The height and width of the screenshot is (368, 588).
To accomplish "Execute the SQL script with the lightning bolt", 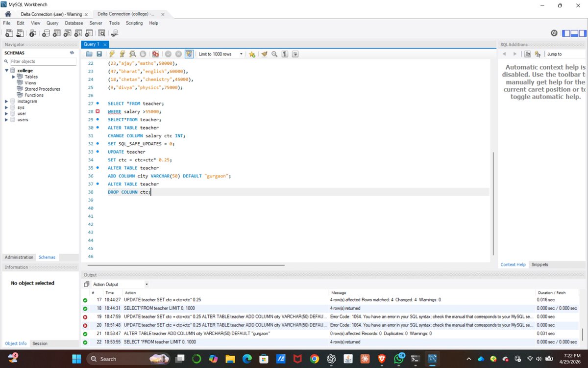I will point(112,54).
